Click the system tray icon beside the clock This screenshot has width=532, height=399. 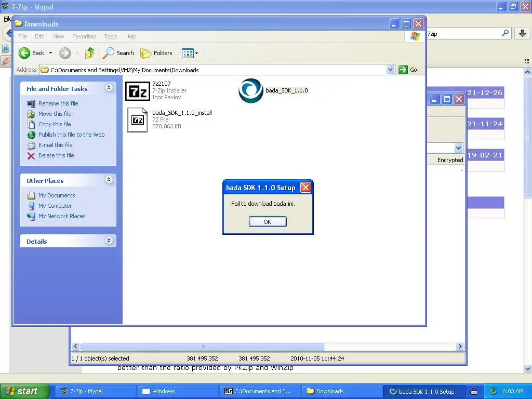coord(494,391)
